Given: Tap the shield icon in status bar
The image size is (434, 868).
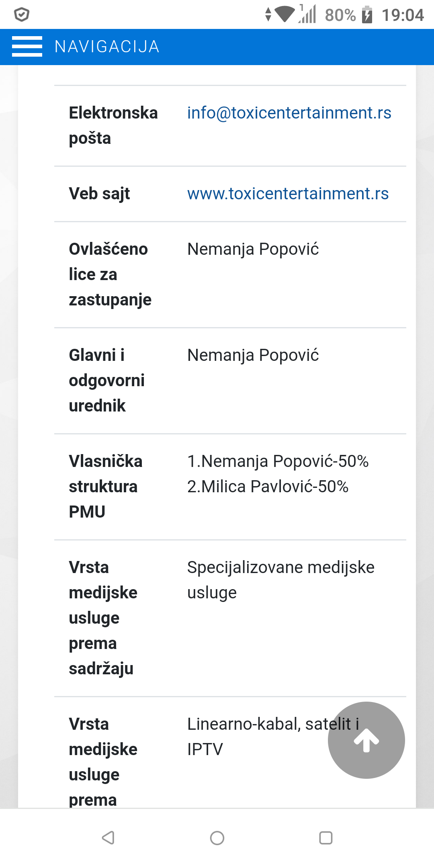Looking at the screenshot, I should [x=22, y=15].
